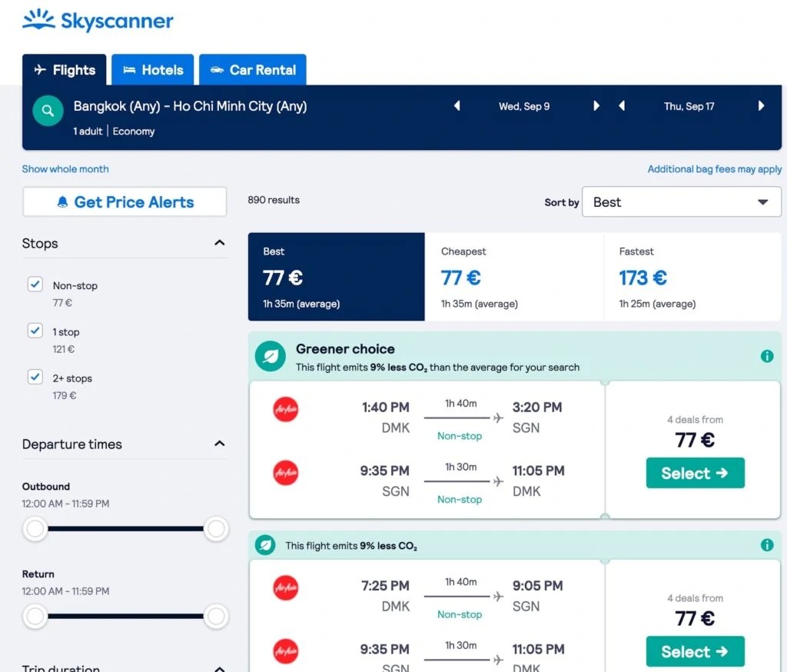Select the Cheapest fare option
787x672 pixels.
tap(513, 275)
